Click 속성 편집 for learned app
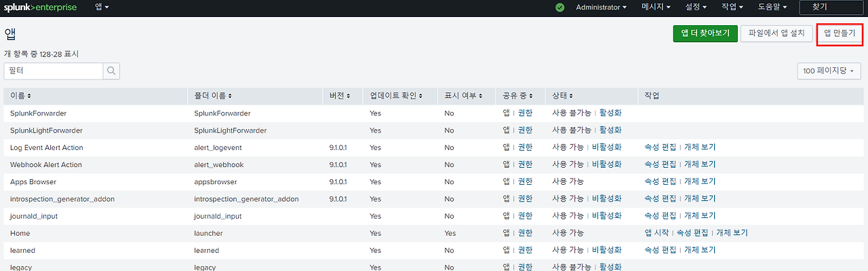Screen dimensions: 868x271 pos(660,250)
